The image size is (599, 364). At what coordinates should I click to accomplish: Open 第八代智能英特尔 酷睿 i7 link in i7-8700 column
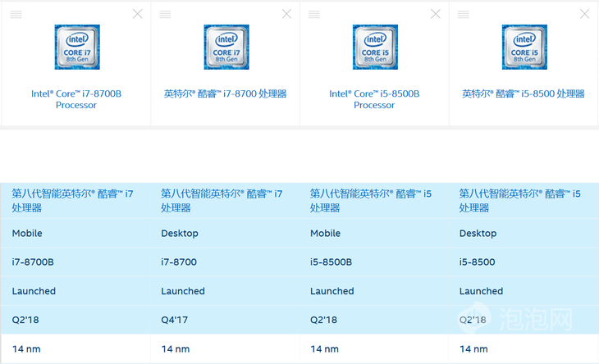[222, 200]
